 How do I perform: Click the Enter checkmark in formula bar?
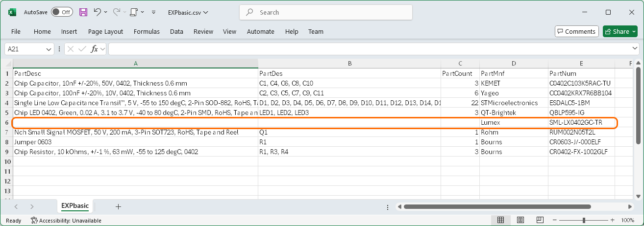click(82, 49)
